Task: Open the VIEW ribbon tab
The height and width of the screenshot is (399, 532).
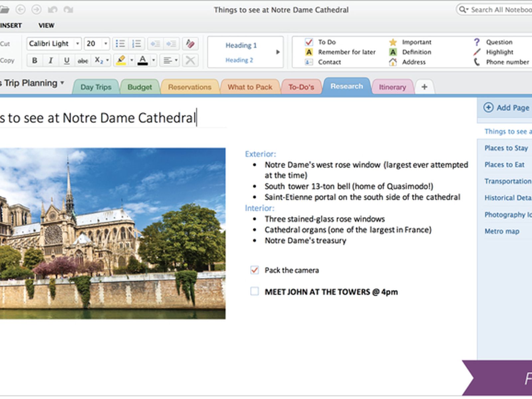Action: coord(46,26)
